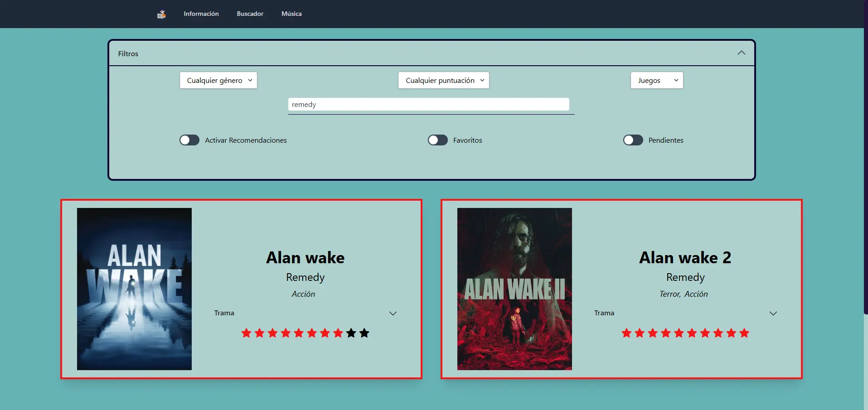Rate Alan wake nine stars

[351, 333]
